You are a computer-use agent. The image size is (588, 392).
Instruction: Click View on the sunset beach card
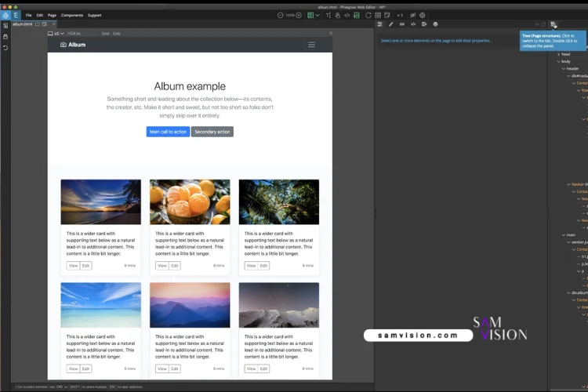[73, 266]
